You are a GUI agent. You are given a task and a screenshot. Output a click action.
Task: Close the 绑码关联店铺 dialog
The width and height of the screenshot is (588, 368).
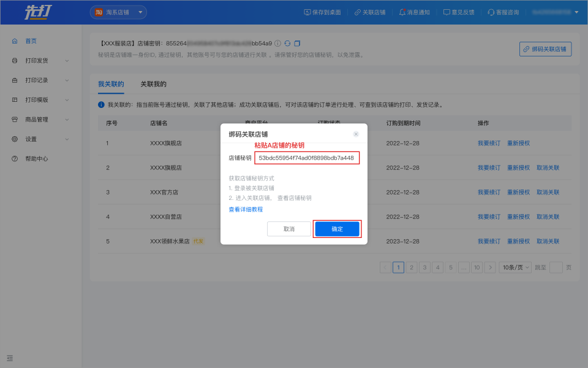(356, 134)
